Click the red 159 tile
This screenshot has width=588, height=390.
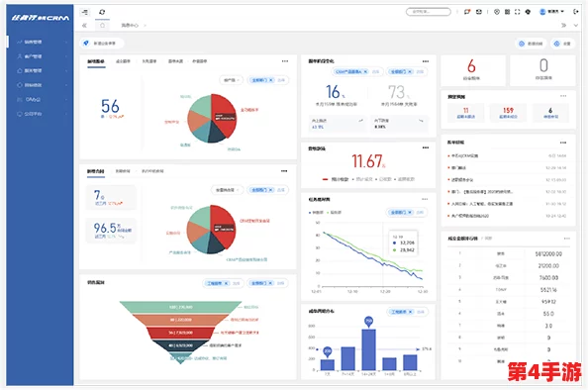coord(508,113)
